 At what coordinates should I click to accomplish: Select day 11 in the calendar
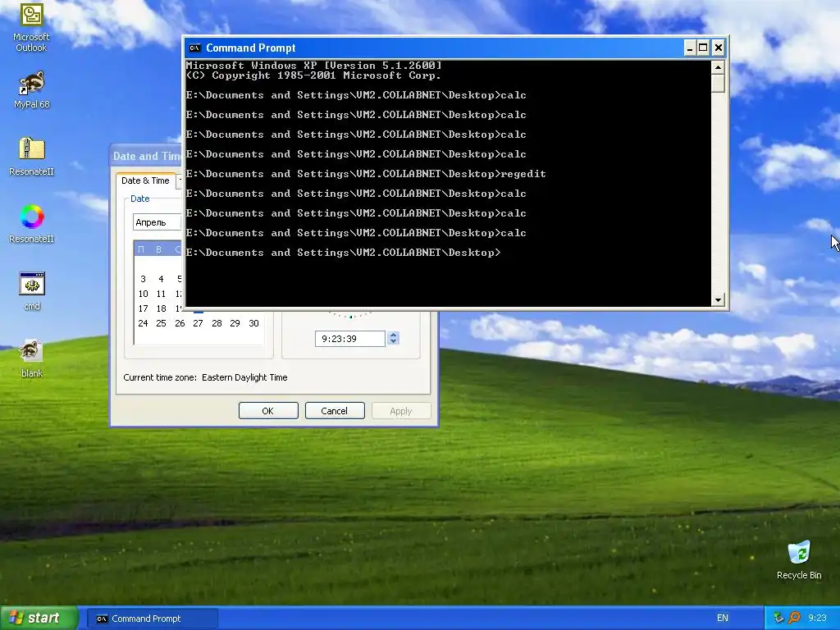click(x=161, y=294)
